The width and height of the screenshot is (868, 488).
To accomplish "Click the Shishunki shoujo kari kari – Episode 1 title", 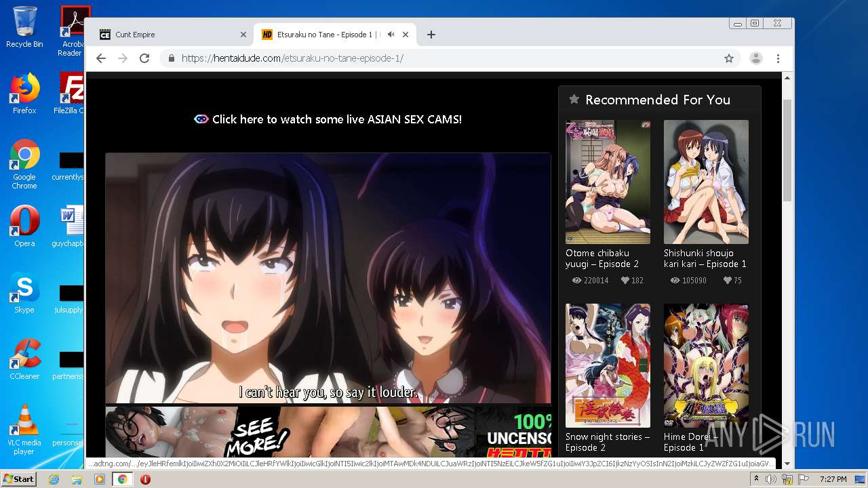I will click(705, 258).
